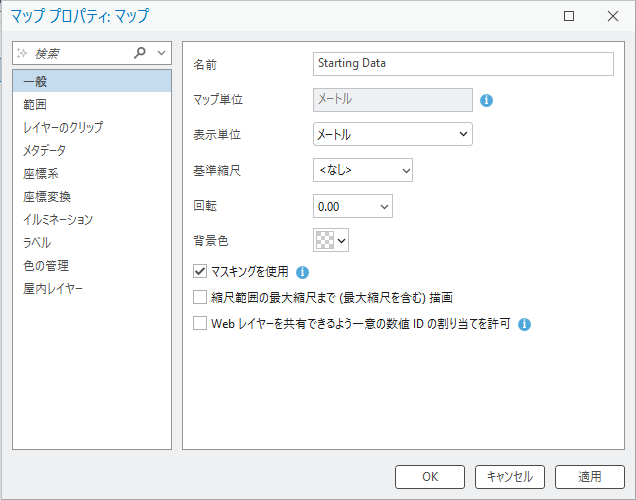The image size is (636, 500).
Task: Click the search magnifier icon
Action: click(140, 52)
